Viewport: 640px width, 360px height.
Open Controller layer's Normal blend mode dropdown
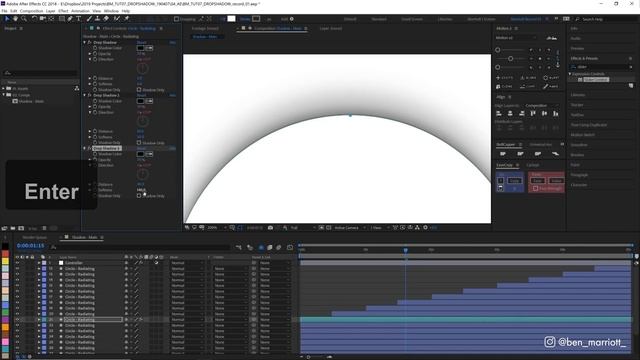186,263
